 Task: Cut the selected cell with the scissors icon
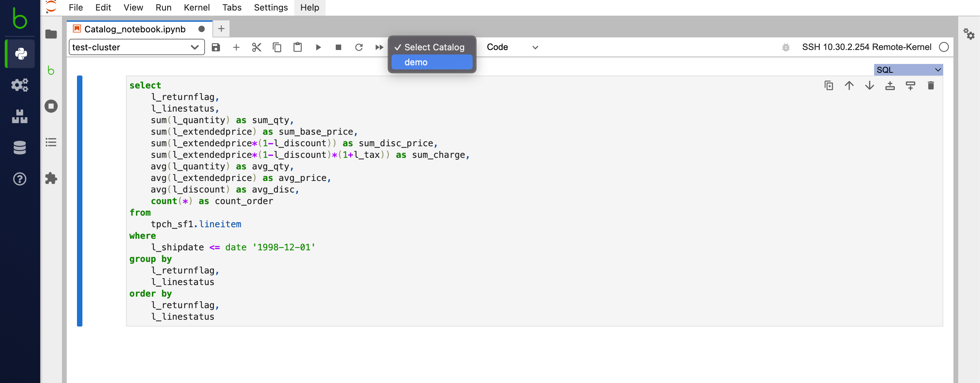[256, 47]
